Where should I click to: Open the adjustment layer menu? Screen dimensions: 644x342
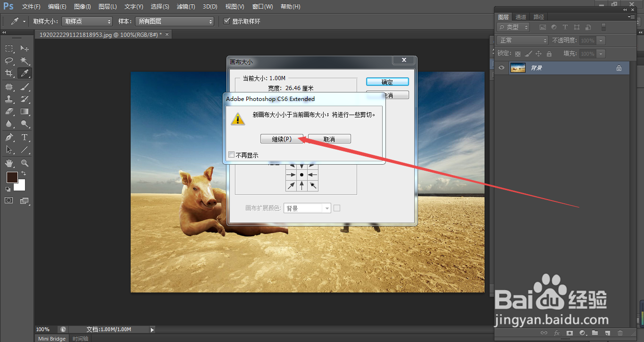(582, 333)
